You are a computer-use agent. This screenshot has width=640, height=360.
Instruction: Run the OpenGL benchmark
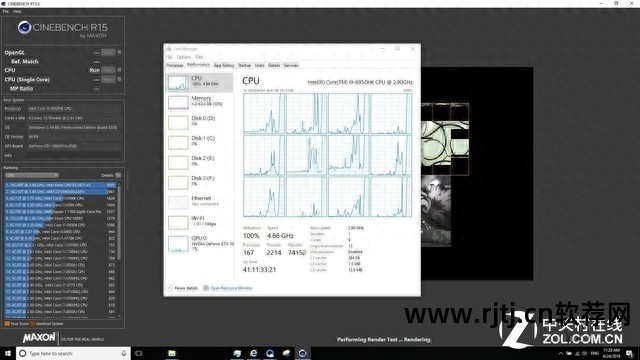tap(108, 52)
